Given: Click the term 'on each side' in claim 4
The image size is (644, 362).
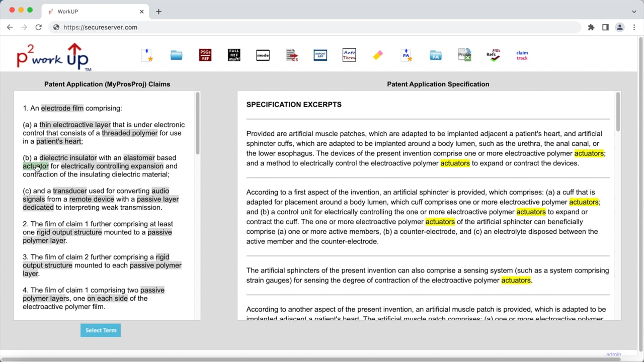Looking at the screenshot, I should (106, 299).
